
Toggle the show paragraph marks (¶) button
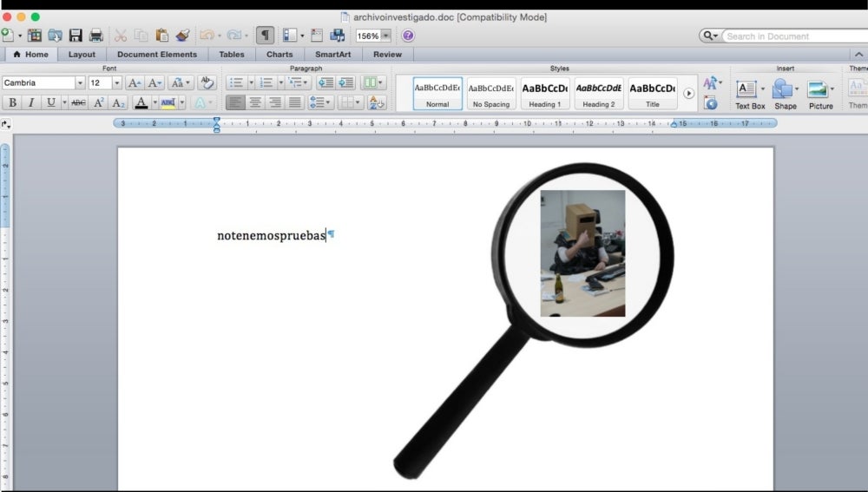265,36
